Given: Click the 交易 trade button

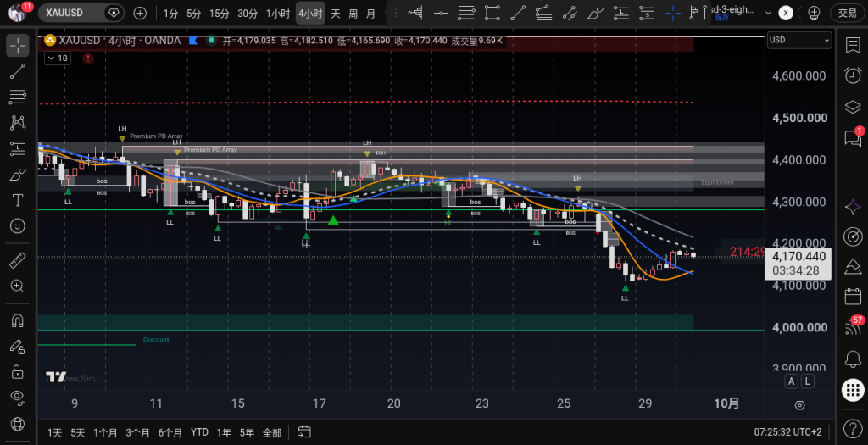Looking at the screenshot, I should [x=848, y=13].
